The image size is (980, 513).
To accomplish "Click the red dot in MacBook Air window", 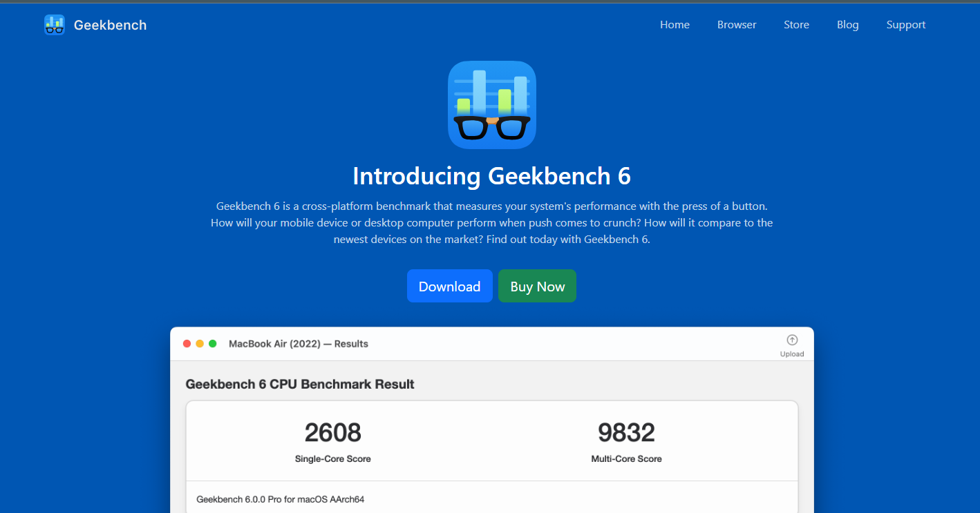I will click(x=187, y=344).
